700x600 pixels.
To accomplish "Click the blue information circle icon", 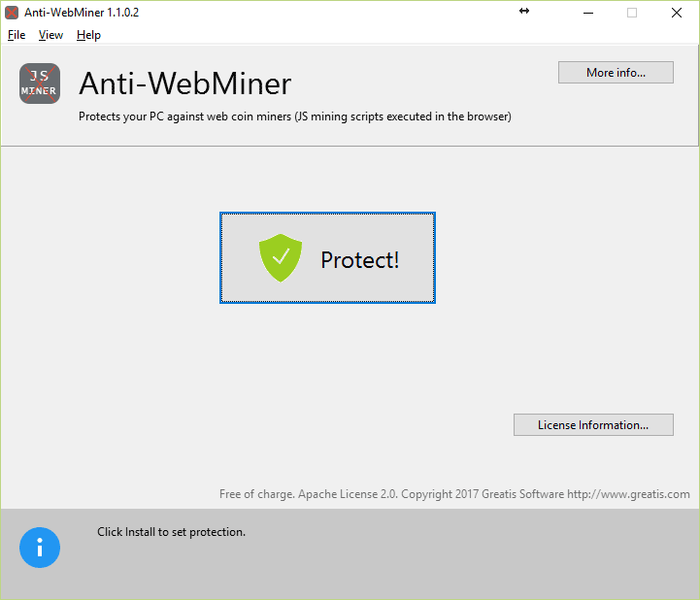I will [x=40, y=548].
